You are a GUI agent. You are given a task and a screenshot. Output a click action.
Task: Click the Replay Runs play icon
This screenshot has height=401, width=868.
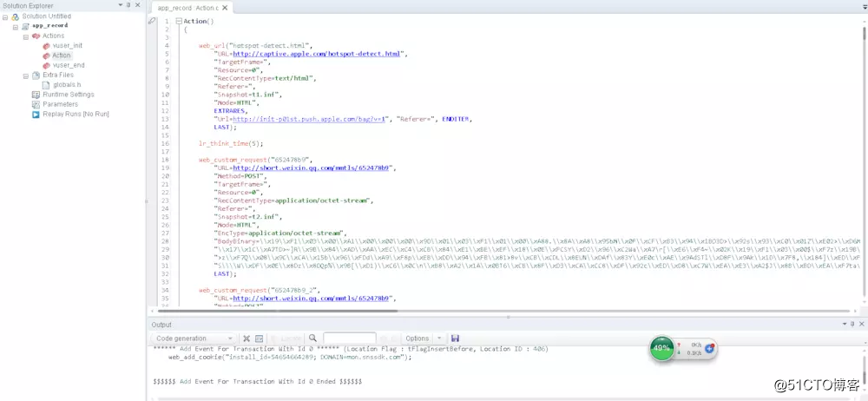(x=36, y=114)
